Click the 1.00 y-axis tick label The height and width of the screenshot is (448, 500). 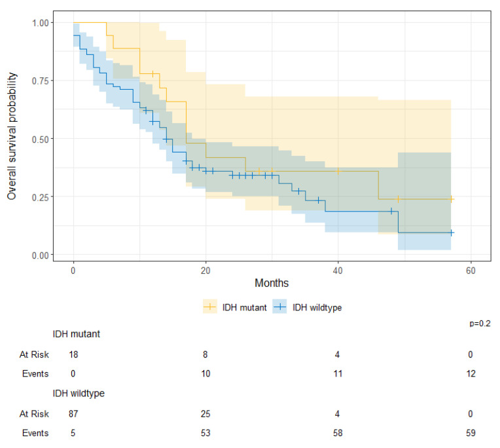pyautogui.click(x=41, y=23)
